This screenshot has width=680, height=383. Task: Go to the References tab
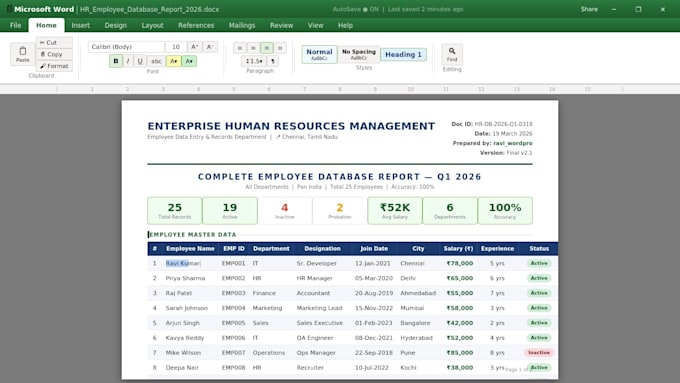(196, 25)
